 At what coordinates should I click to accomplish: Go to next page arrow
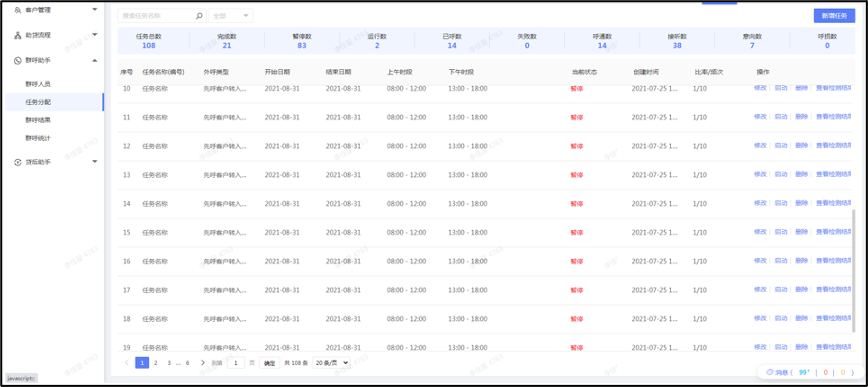(203, 363)
